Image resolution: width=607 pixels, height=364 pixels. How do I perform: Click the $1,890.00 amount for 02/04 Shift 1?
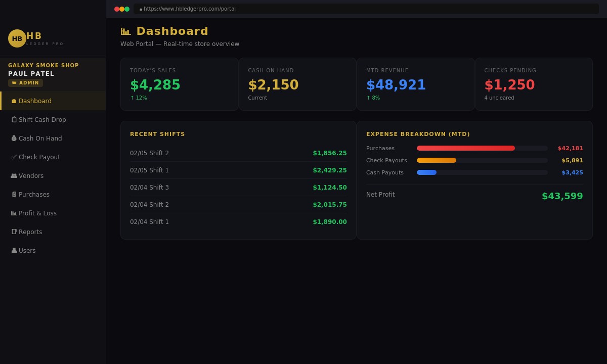(330, 221)
